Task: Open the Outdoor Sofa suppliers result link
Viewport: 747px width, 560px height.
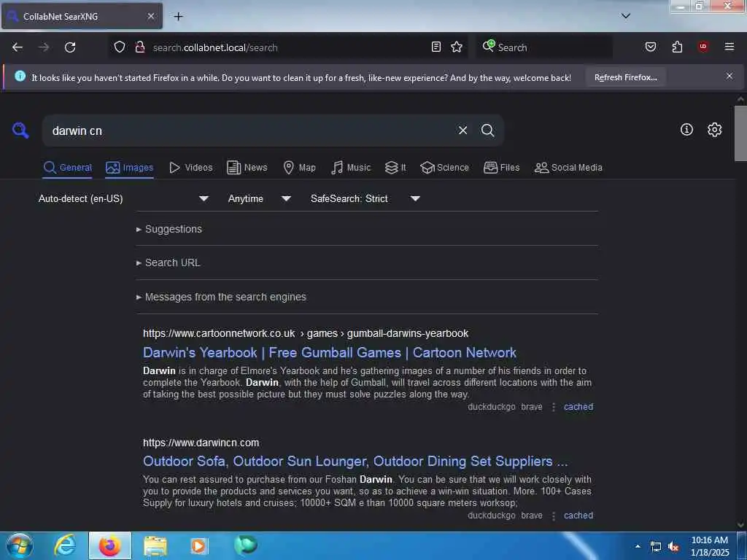Action: pos(355,462)
